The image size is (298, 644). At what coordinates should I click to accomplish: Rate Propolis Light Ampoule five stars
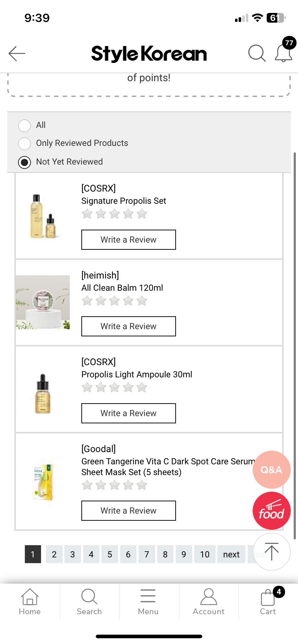[x=142, y=388]
